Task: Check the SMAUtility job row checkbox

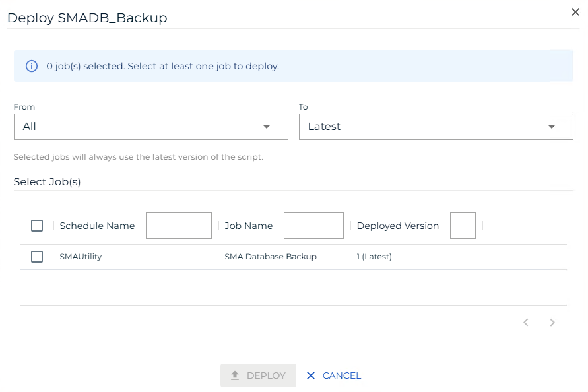Action: [x=37, y=257]
